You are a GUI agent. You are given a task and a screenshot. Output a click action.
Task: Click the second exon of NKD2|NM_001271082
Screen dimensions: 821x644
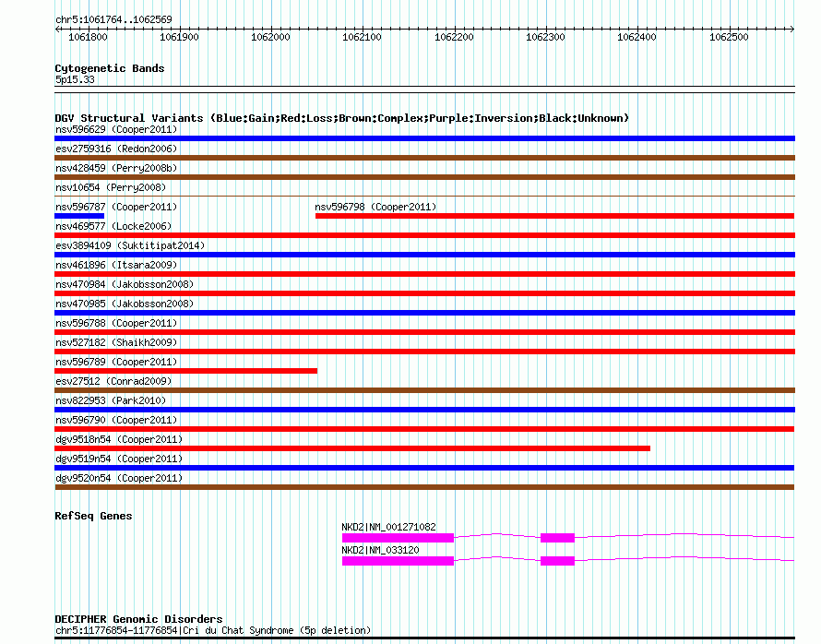click(557, 538)
